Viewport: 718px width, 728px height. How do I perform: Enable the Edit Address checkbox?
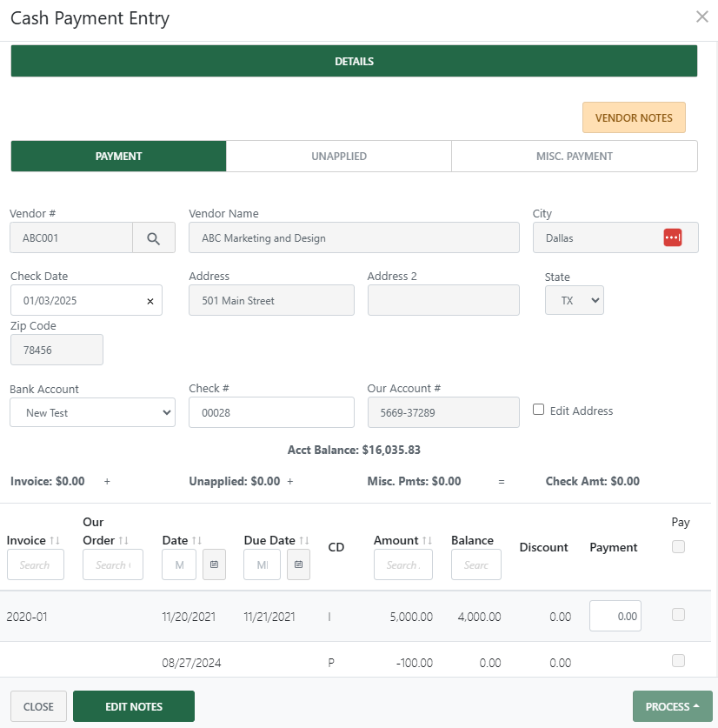point(537,411)
